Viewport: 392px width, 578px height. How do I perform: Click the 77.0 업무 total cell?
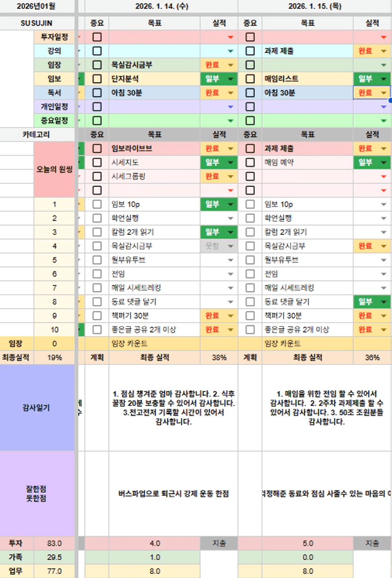point(55,571)
